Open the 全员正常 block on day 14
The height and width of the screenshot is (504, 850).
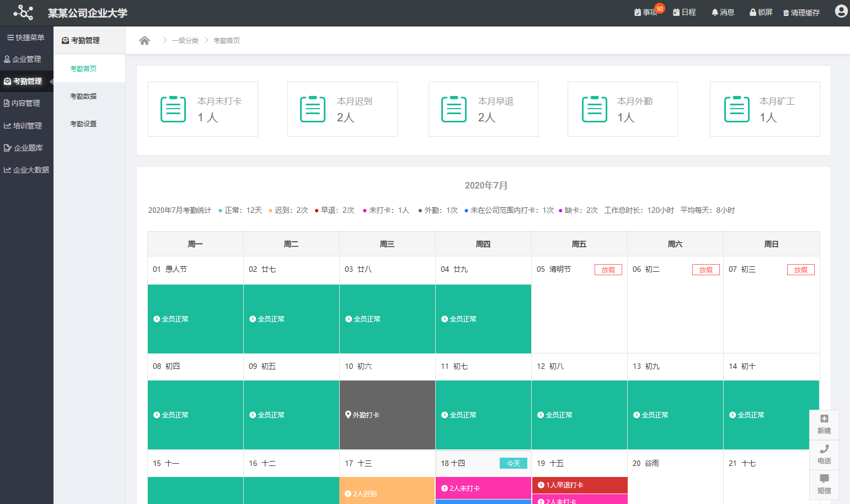click(x=771, y=415)
